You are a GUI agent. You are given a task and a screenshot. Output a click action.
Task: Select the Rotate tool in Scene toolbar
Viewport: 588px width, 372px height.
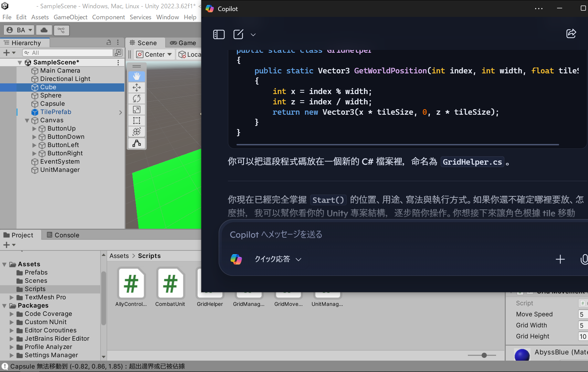137,99
